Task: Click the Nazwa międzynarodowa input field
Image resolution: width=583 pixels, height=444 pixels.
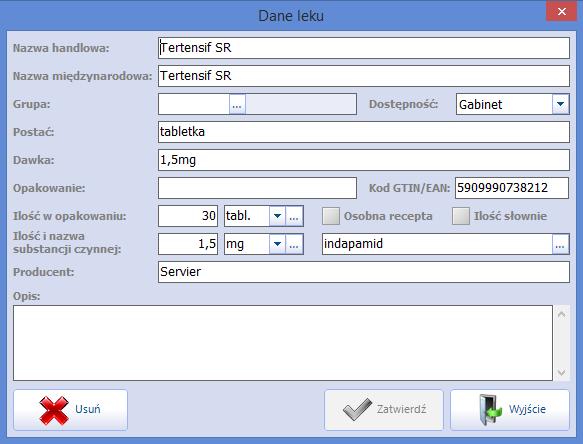Action: (x=364, y=76)
